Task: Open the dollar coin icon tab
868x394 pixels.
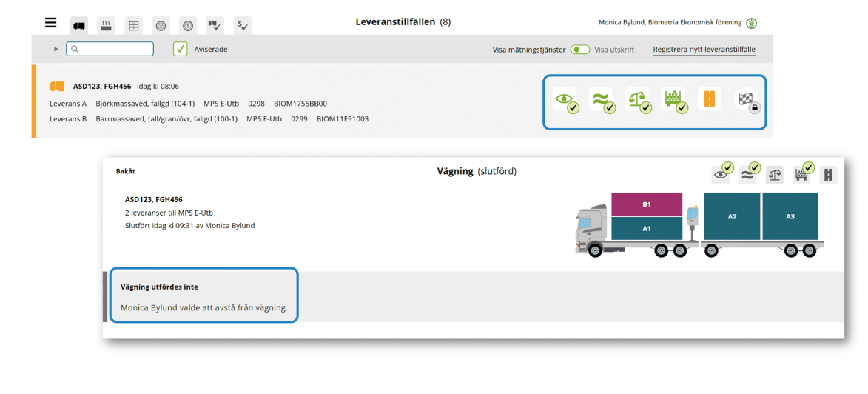Action: point(188,25)
